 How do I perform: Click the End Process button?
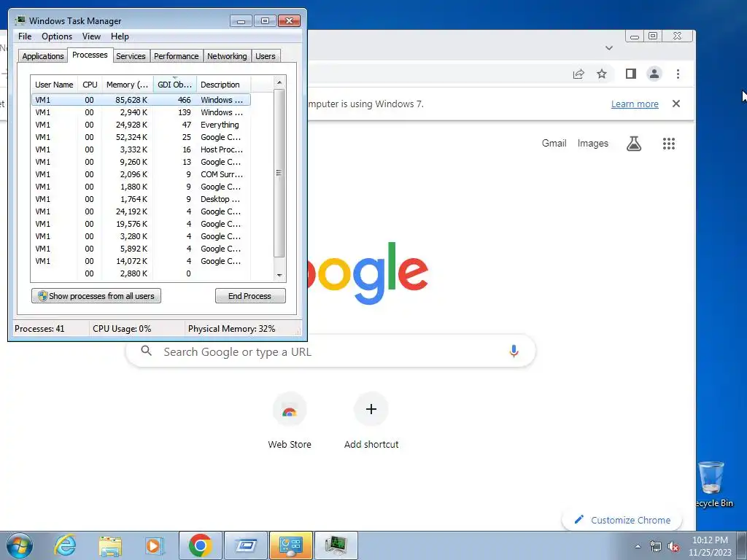pos(250,296)
